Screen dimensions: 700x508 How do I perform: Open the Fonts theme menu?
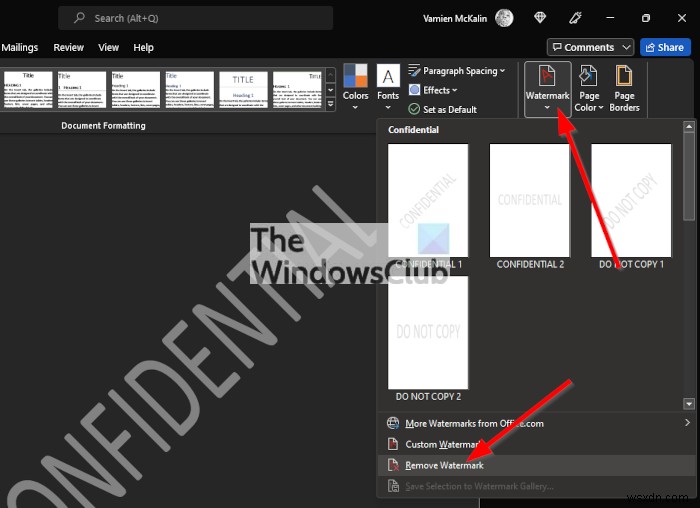click(x=388, y=88)
